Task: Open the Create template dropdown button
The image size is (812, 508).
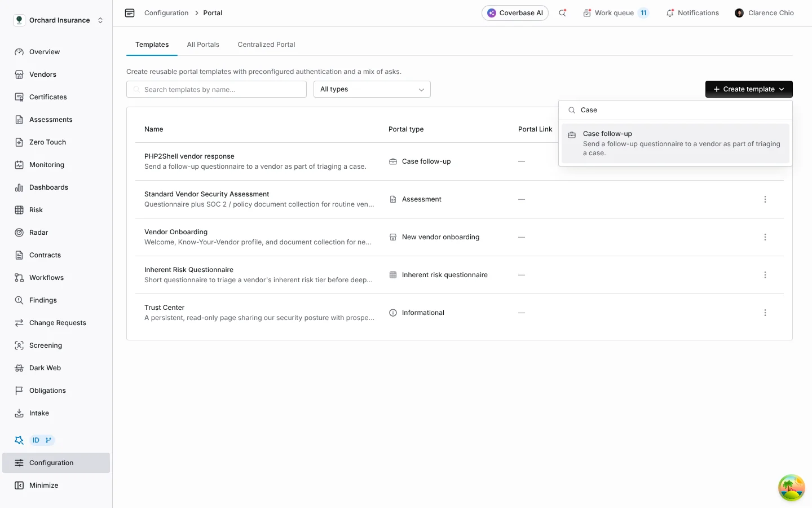Action: click(x=749, y=89)
